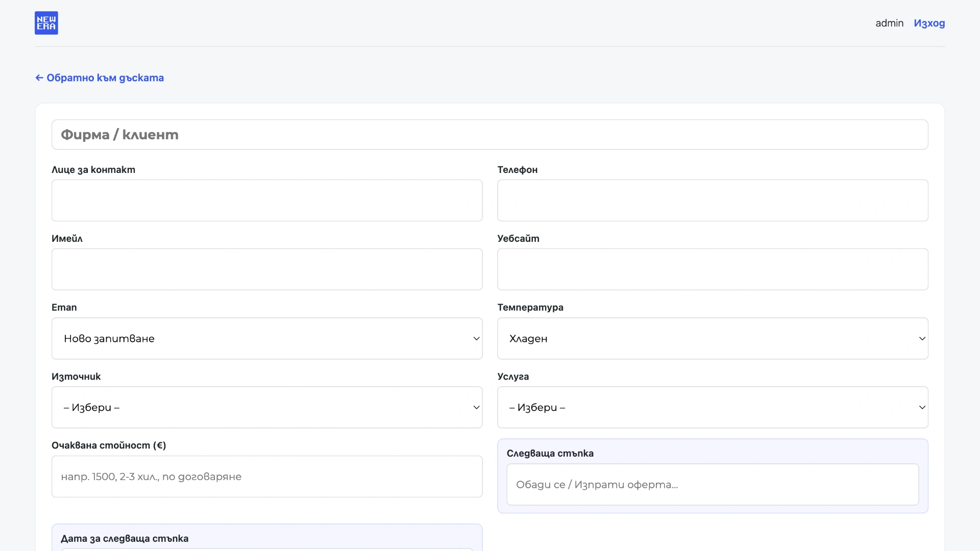This screenshot has height=551, width=980.
Task: Click the Очаквана стойност (€) label
Action: point(109,445)
